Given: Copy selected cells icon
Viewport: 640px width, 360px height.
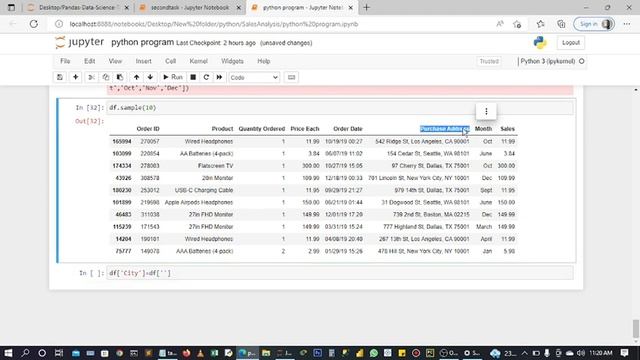Looking at the screenshot, I should 106,77.
